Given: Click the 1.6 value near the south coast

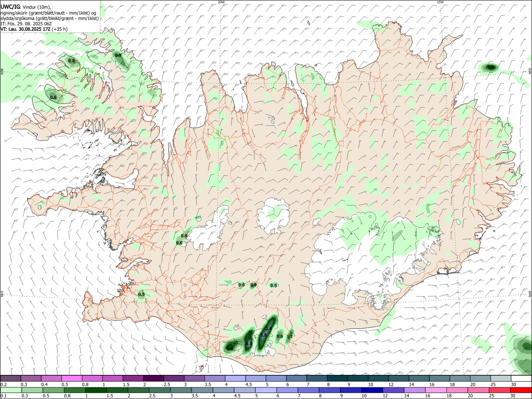Looking at the screenshot, I should pos(230,349).
